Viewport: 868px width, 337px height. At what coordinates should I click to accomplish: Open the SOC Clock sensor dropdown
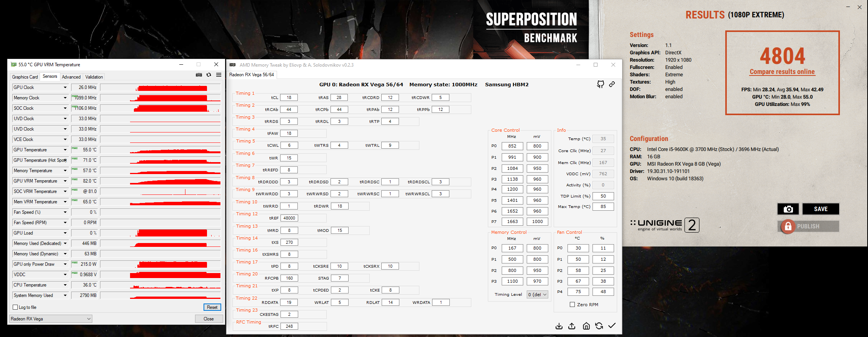pyautogui.click(x=65, y=108)
